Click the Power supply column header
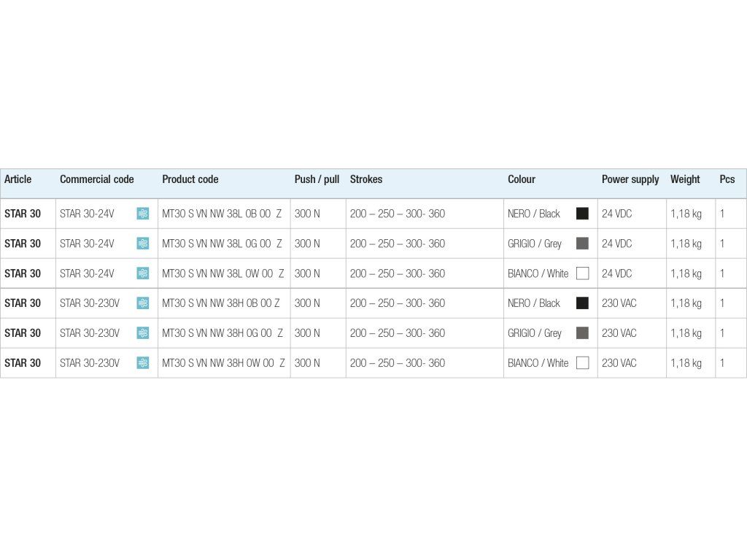This screenshot has height=560, width=747. [x=630, y=179]
